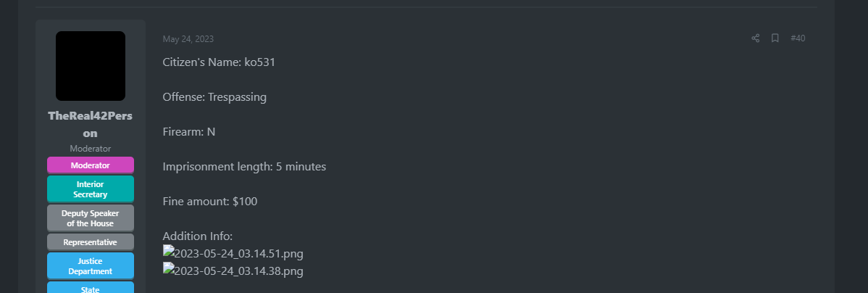868x293 pixels.
Task: Click the Offense: Trespassing line
Action: pyautogui.click(x=214, y=97)
